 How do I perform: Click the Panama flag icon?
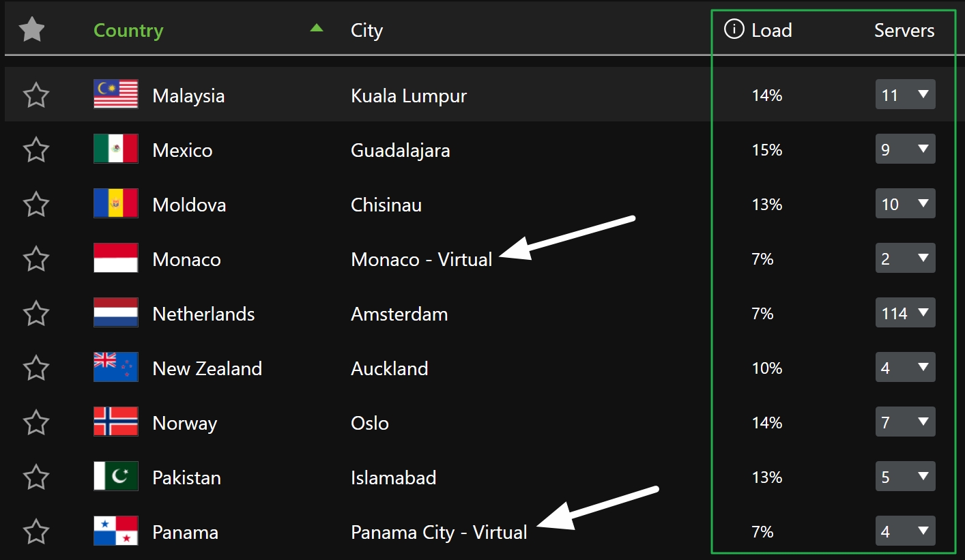point(115,531)
